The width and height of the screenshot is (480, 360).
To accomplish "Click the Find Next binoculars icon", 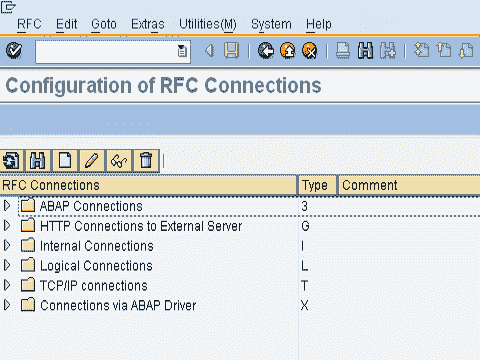I will (x=388, y=51).
